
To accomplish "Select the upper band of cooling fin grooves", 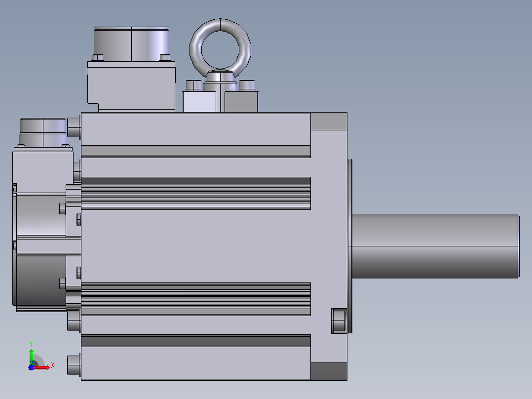I will [196, 193].
